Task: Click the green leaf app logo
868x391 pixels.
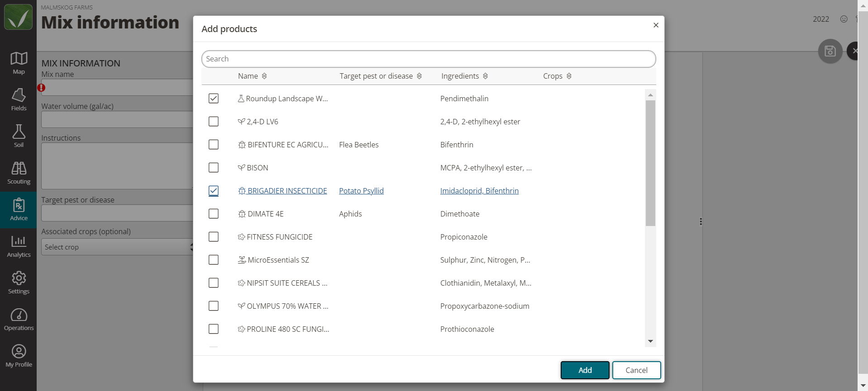Action: pyautogui.click(x=18, y=17)
